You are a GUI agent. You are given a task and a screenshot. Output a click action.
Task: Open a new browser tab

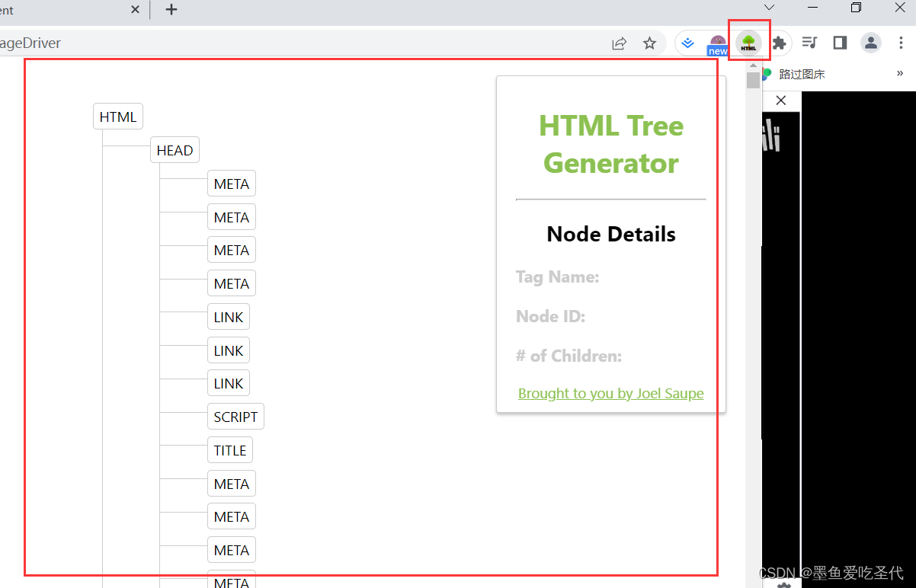pos(171,10)
